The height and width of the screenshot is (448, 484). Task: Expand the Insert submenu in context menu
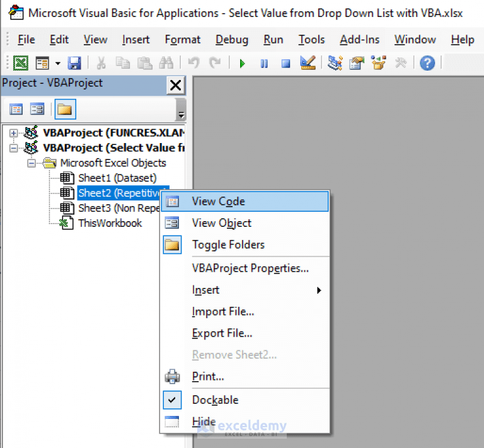pyautogui.click(x=245, y=290)
